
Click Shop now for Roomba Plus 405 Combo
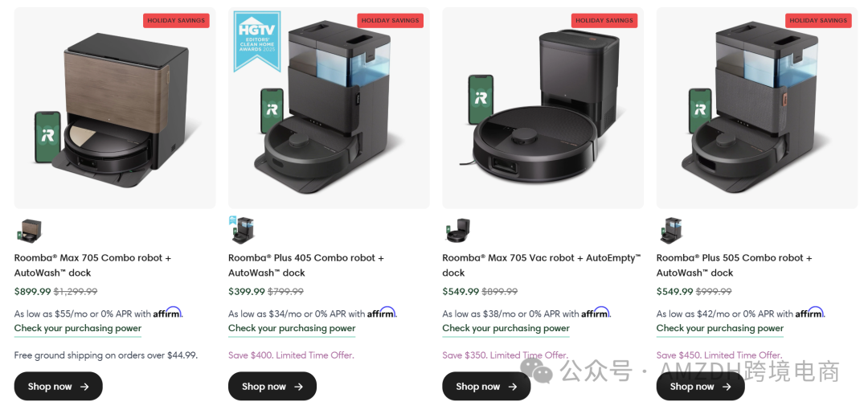point(272,386)
